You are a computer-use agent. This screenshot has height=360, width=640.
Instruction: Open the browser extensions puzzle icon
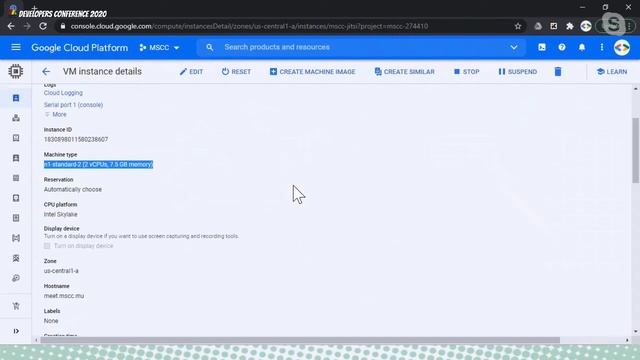click(569, 26)
